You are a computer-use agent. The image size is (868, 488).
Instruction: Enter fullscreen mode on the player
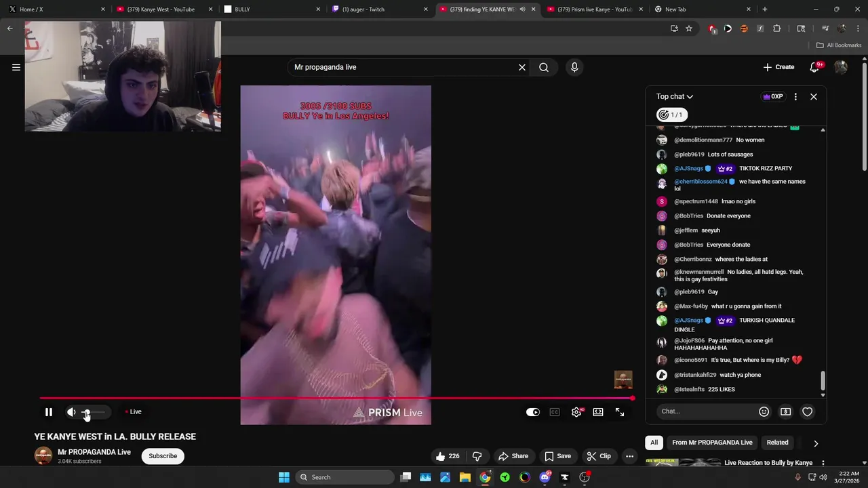point(620,412)
